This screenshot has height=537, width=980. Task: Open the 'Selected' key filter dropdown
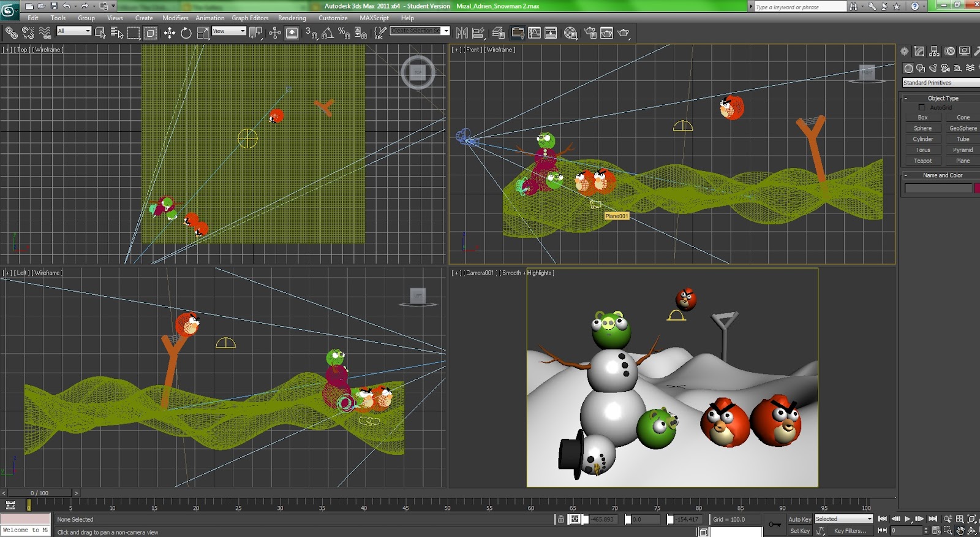843,519
